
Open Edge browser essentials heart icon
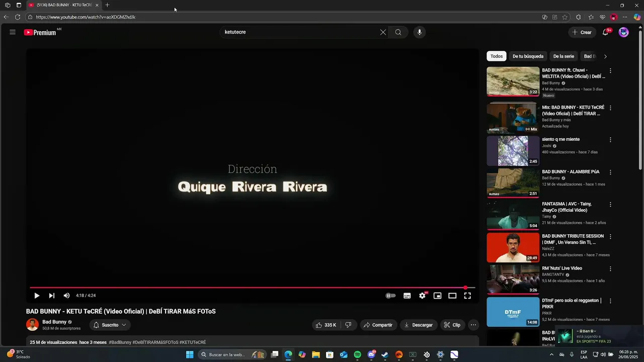pos(603,17)
